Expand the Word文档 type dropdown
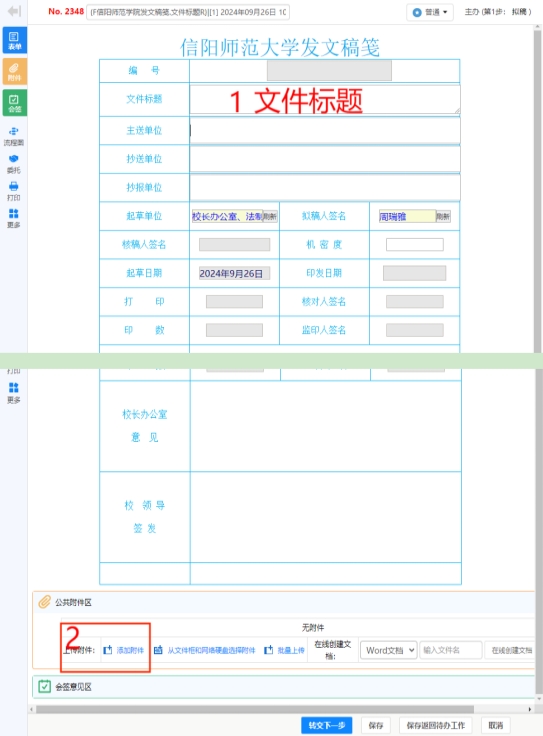This screenshot has width=543, height=736. (389, 650)
